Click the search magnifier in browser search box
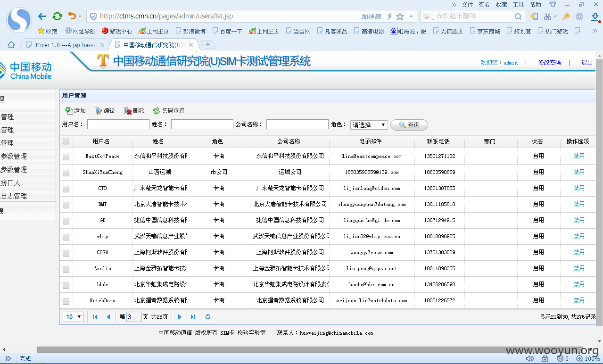Screen dimensions: 603x364 518,17
